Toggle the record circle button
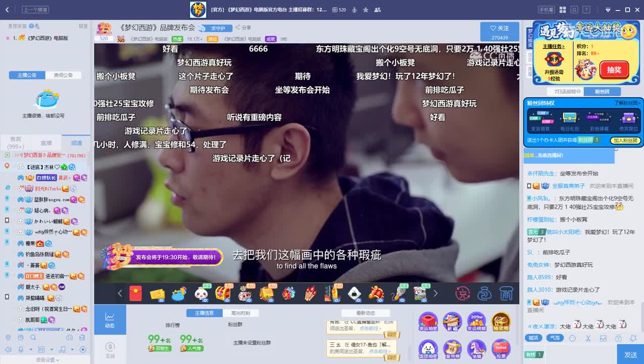This screenshot has height=364, width=644. 83,349
